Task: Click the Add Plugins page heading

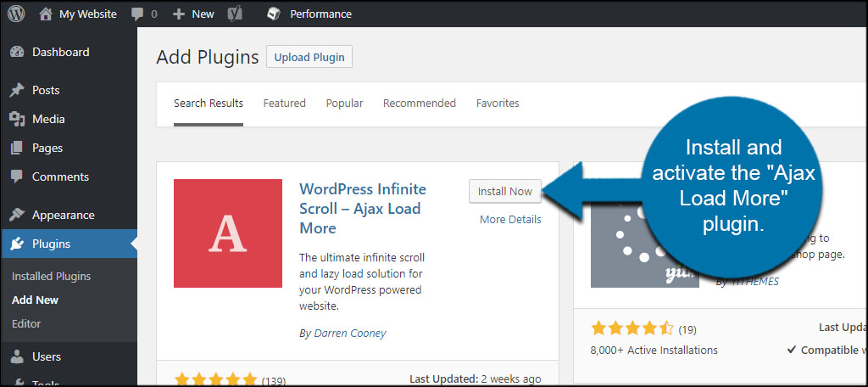Action: [208, 57]
